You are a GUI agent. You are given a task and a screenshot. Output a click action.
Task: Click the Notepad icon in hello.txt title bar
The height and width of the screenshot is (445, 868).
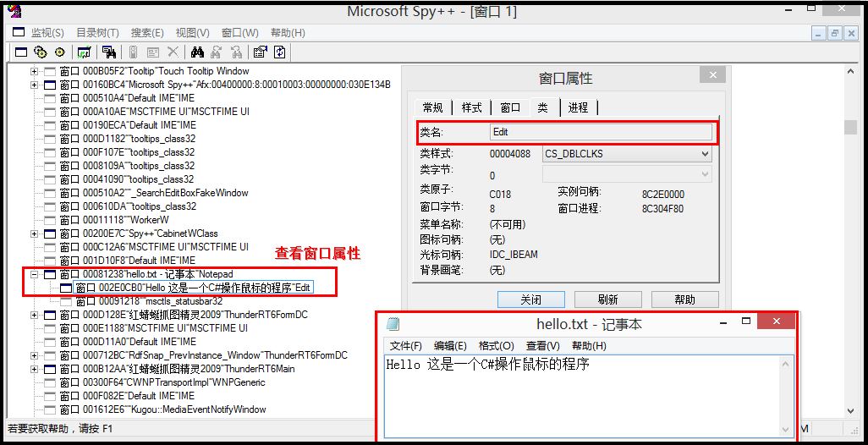click(x=393, y=324)
